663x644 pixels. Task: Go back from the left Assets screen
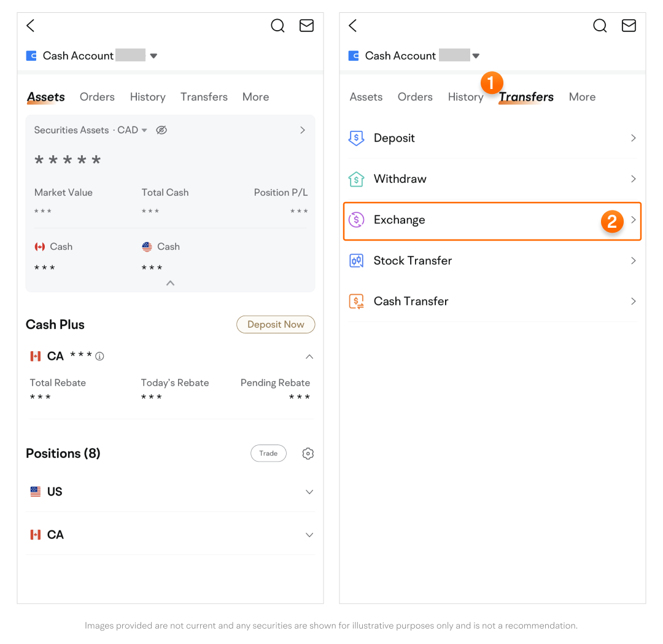coord(31,26)
